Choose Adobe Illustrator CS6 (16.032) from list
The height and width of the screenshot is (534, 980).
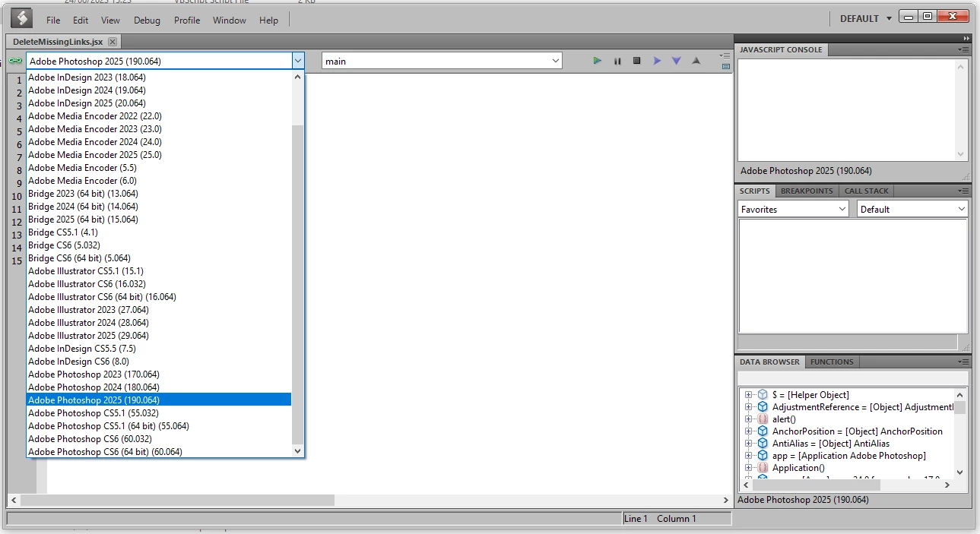pyautogui.click(x=159, y=284)
